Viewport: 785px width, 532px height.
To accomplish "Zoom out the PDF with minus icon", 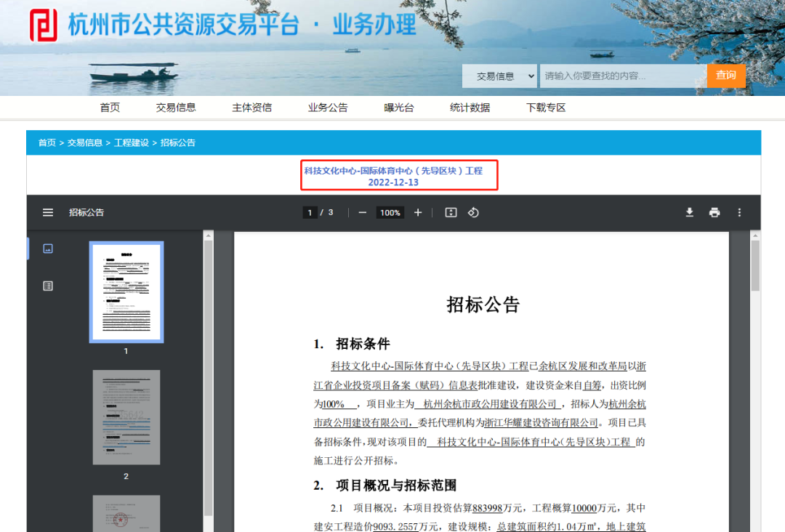I will [x=363, y=213].
